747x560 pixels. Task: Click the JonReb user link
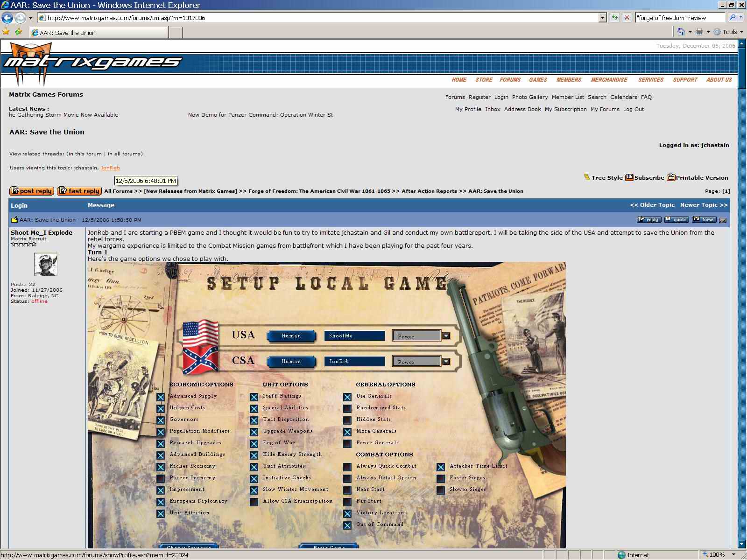110,168
